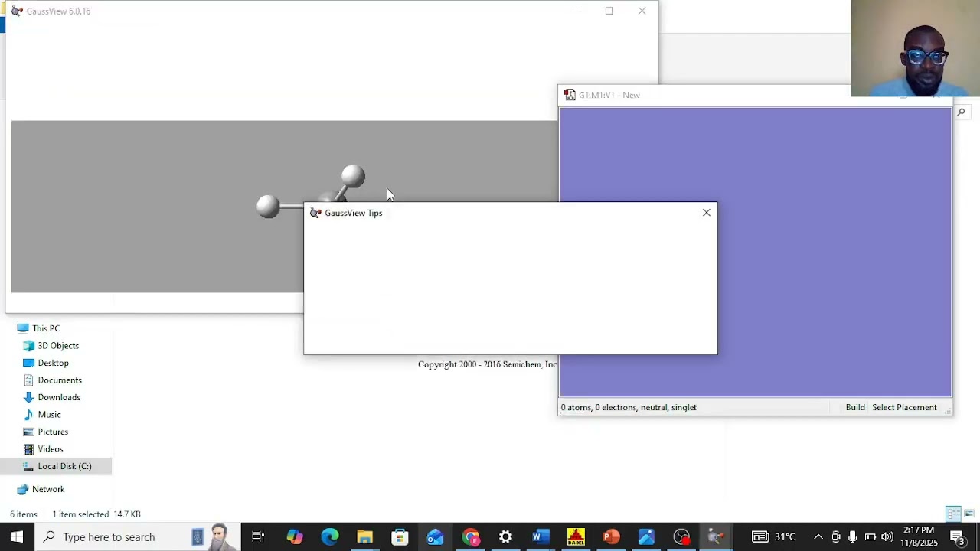Open Google Chrome from the taskbar
The height and width of the screenshot is (551, 980).
470,536
